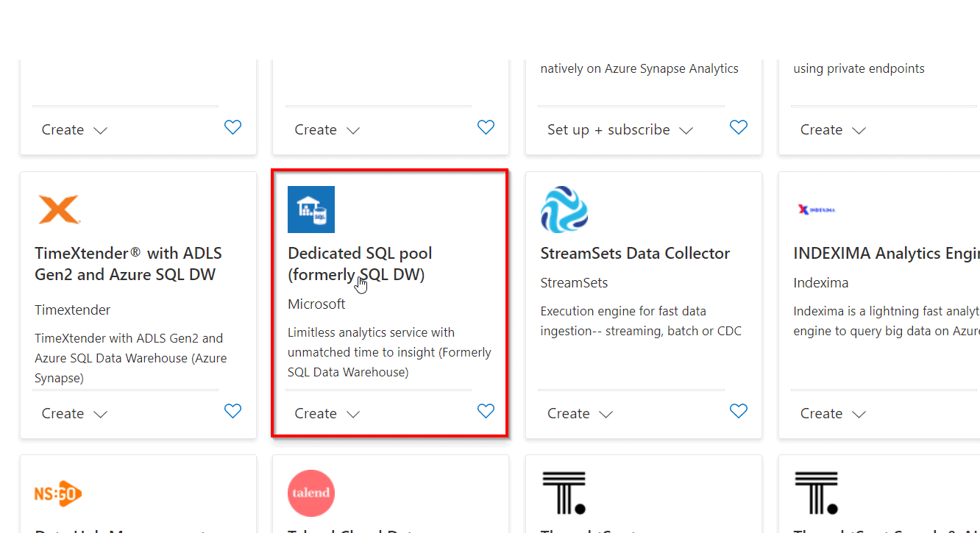The image size is (980, 533).
Task: Expand the Create dropdown on the TimeXtender card
Action: pyautogui.click(x=99, y=413)
